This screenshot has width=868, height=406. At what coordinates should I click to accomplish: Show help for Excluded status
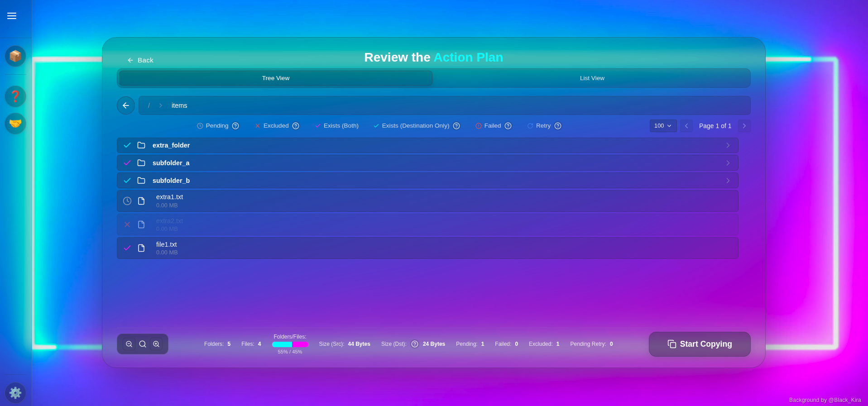pyautogui.click(x=296, y=126)
